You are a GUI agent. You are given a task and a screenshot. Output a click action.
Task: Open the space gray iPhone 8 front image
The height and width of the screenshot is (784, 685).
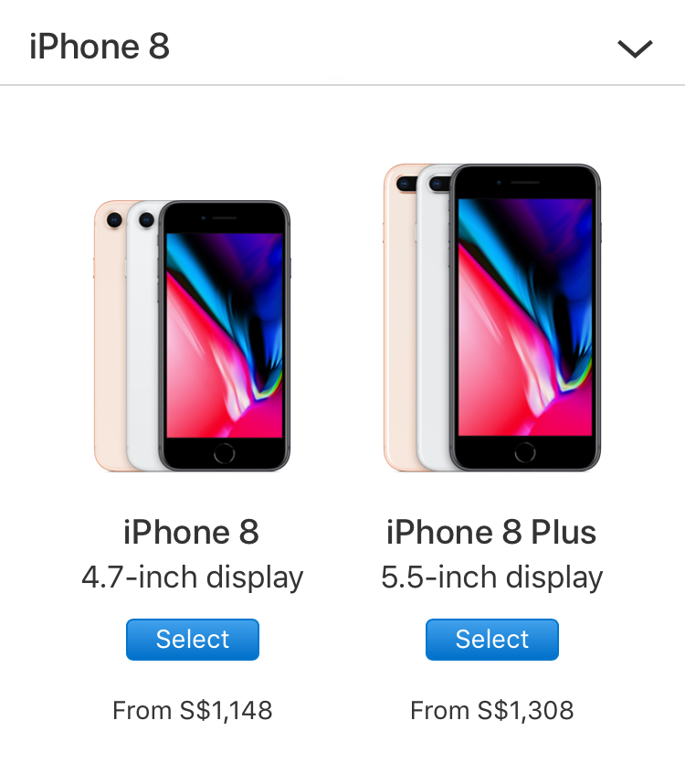(225, 335)
